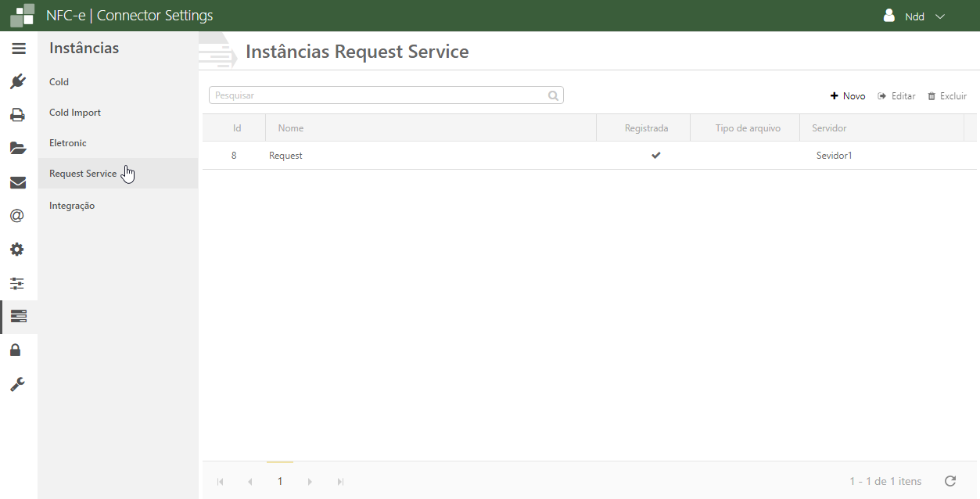
Task: Select Eletronic in Instâncias menu
Action: point(68,143)
